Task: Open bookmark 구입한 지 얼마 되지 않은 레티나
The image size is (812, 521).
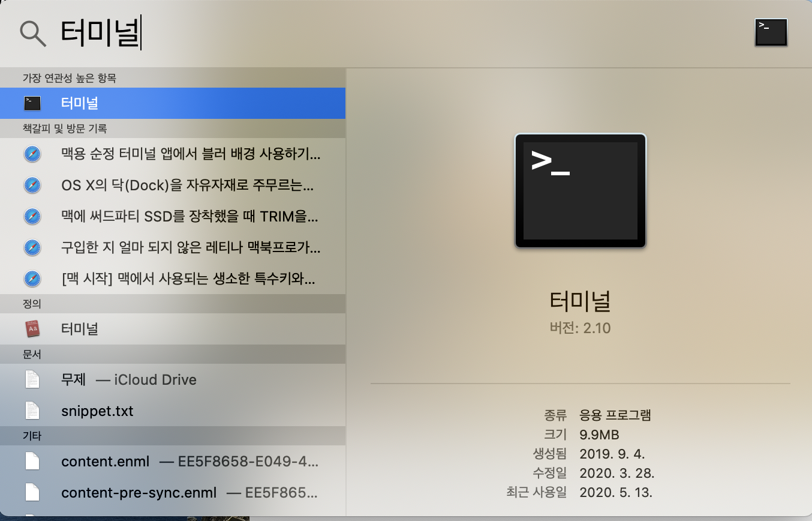Action: (173, 248)
